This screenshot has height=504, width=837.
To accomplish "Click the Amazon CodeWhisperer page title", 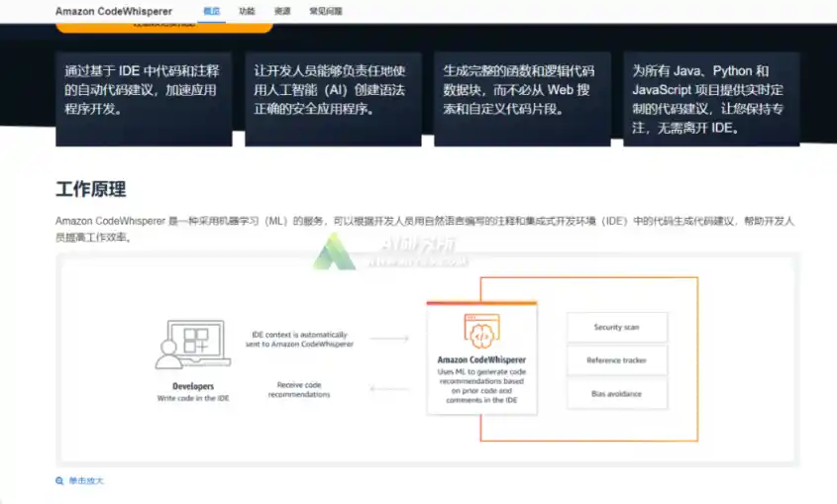I will (x=114, y=11).
